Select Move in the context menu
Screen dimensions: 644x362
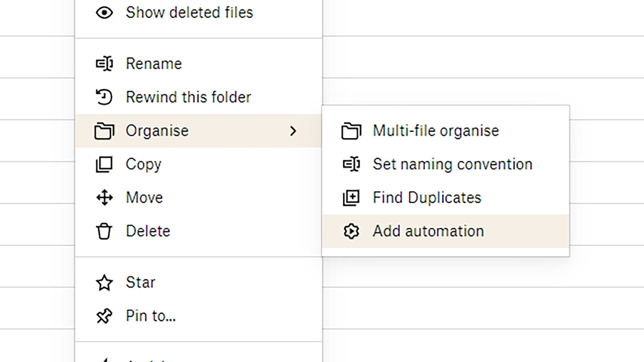(199, 198)
